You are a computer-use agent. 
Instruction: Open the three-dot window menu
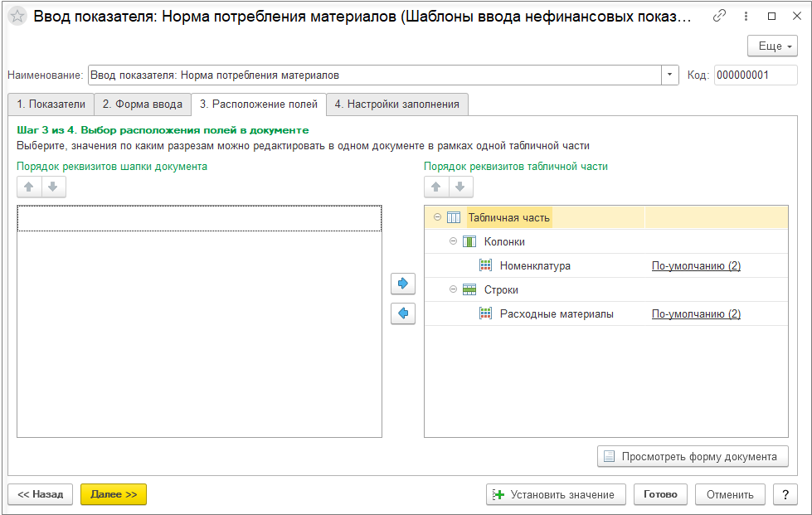click(x=746, y=16)
